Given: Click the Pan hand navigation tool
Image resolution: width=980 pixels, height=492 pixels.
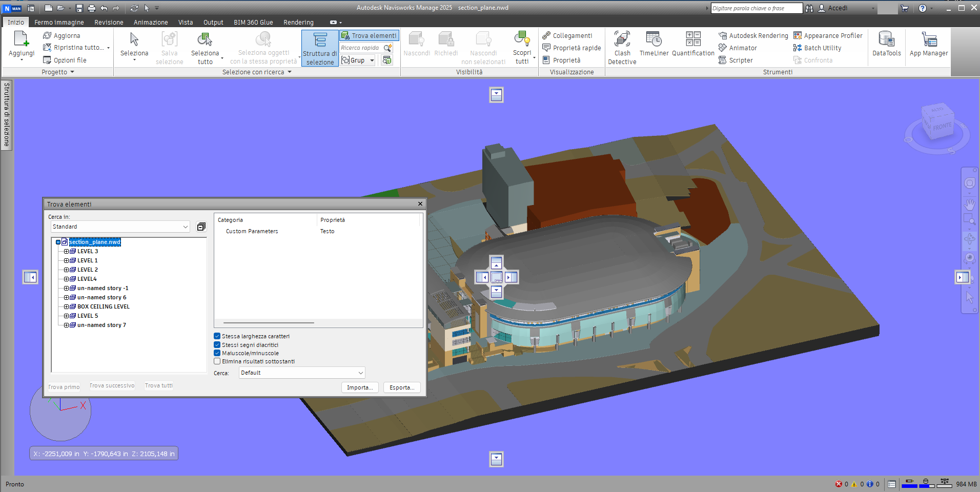Looking at the screenshot, I should (970, 204).
